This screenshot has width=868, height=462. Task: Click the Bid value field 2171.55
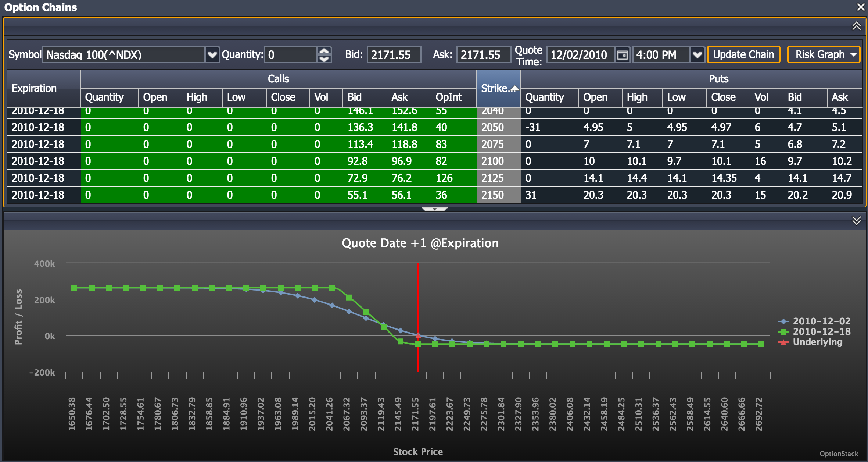pos(394,55)
